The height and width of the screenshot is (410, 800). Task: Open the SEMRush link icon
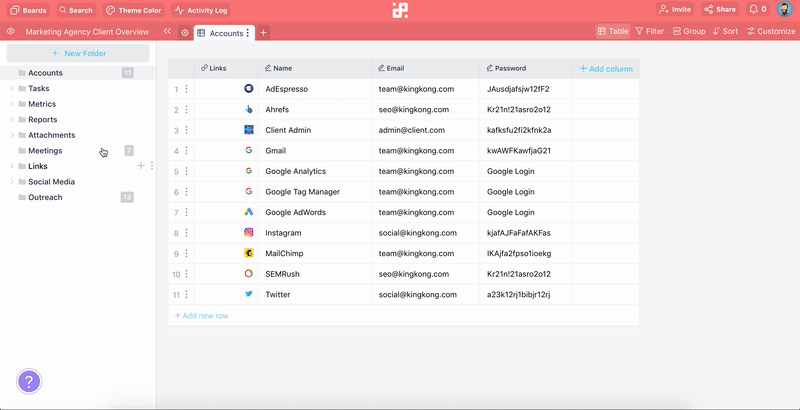(x=248, y=274)
